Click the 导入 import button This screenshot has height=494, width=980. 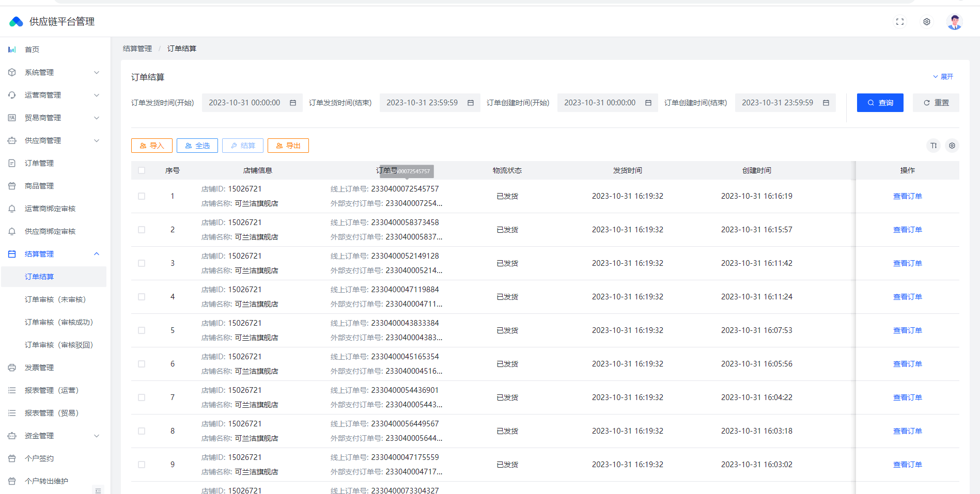point(152,146)
